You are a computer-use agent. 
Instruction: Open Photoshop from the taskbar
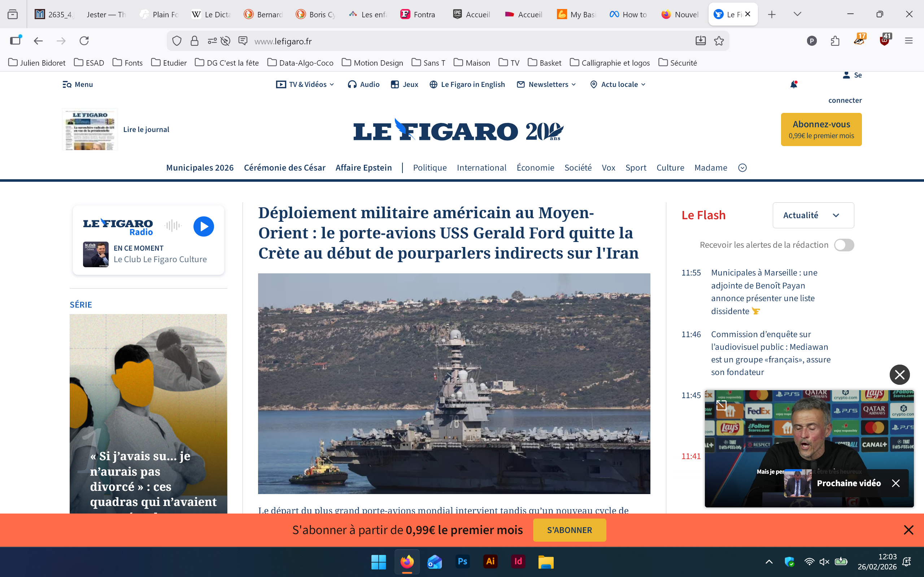tap(462, 561)
